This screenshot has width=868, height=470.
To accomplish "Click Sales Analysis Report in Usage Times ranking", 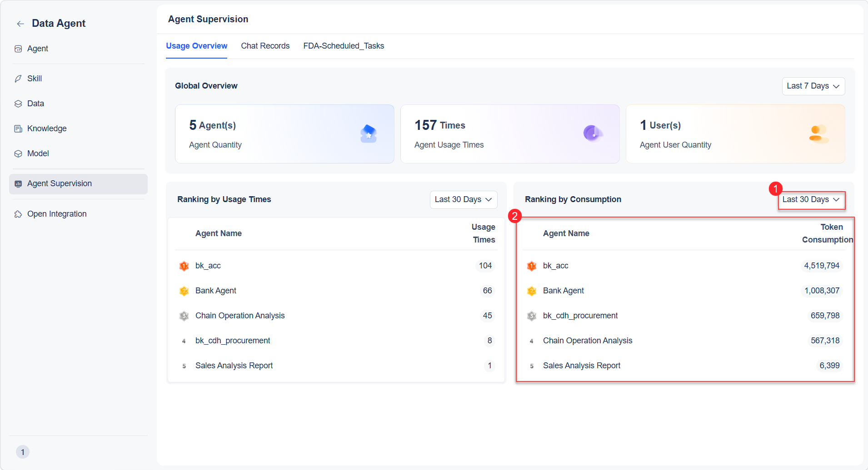I will pyautogui.click(x=234, y=366).
